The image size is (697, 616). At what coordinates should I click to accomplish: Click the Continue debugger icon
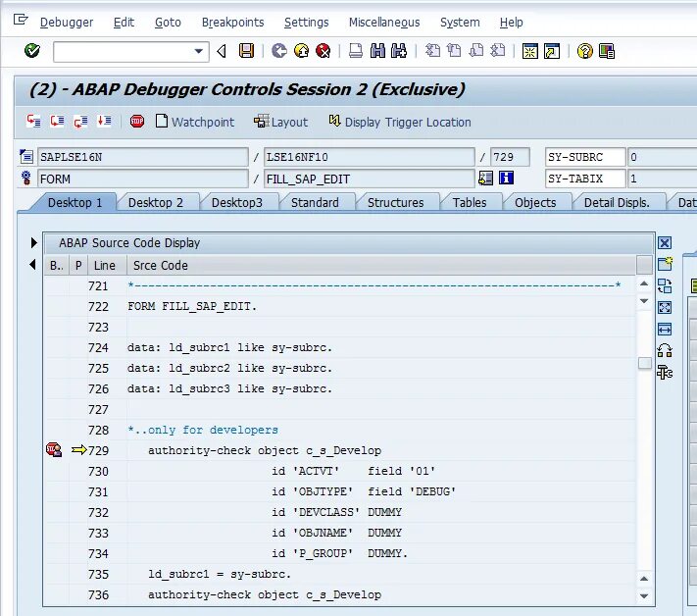tap(104, 121)
